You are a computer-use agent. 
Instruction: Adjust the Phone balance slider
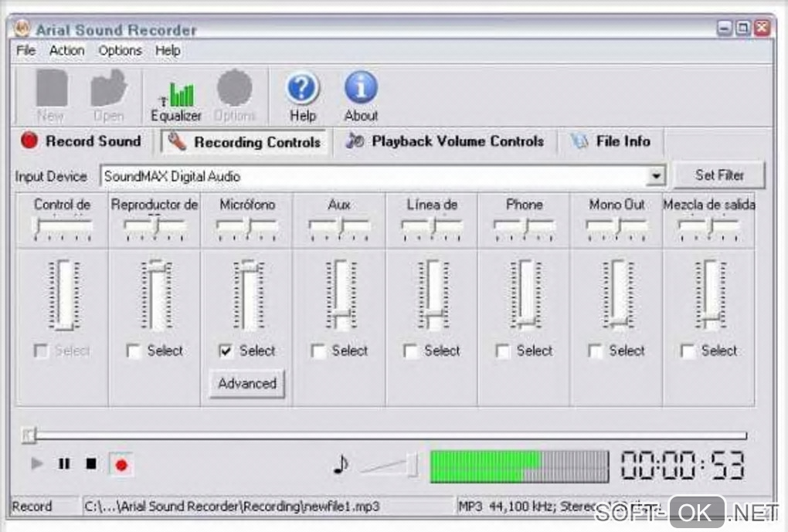pos(525,227)
